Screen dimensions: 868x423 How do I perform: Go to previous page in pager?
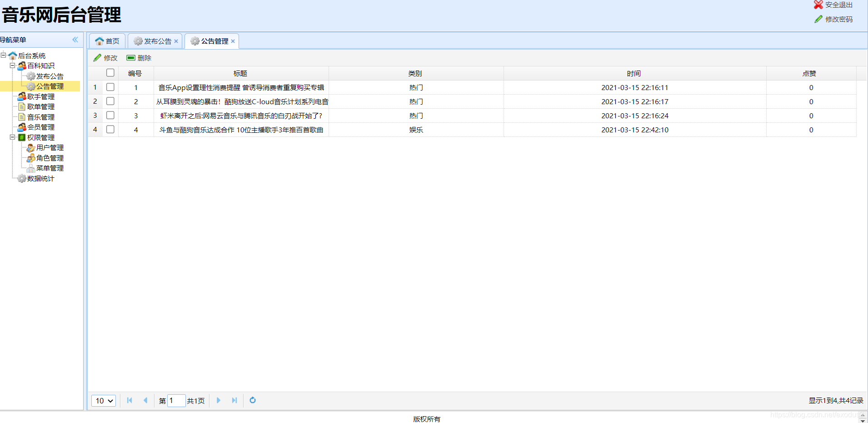coord(145,400)
